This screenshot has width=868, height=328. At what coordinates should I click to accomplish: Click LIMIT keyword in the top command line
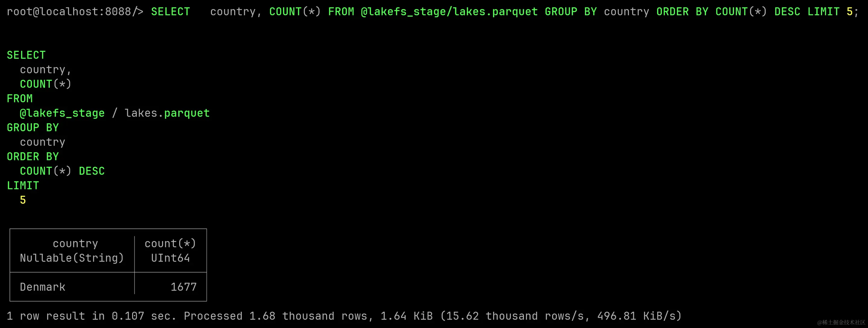click(x=824, y=12)
